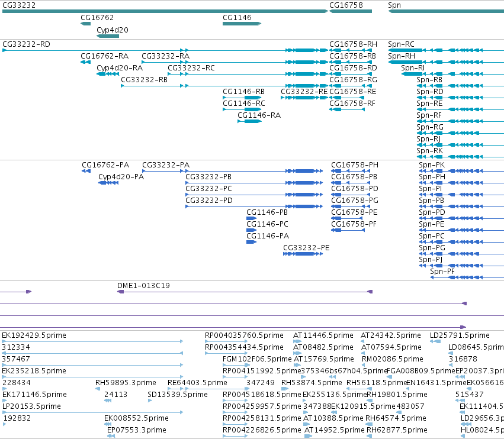The height and width of the screenshot is (439, 504).
Task: Select the EP07553.3prime EST label
Action: pos(137,430)
